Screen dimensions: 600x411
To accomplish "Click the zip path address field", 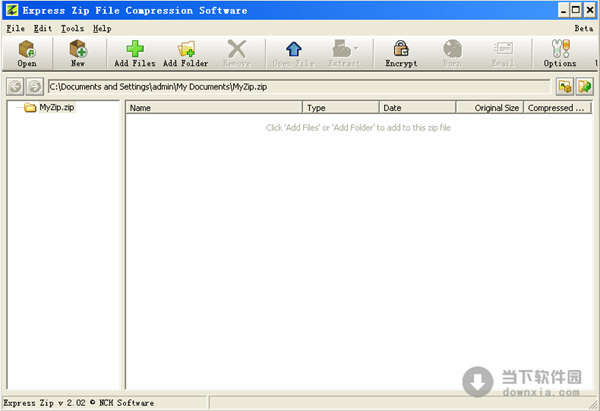I will [x=299, y=87].
